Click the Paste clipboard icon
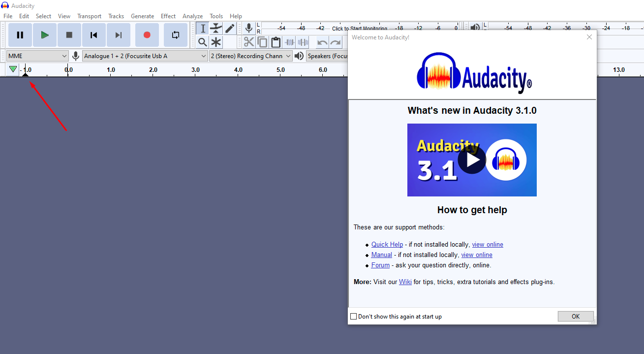 point(276,42)
